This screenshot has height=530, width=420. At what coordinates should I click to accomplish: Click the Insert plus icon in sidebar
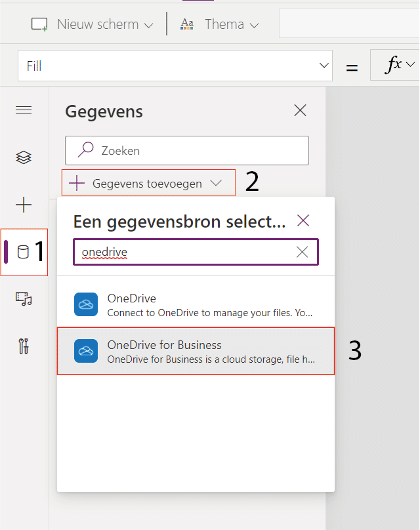pyautogui.click(x=24, y=205)
